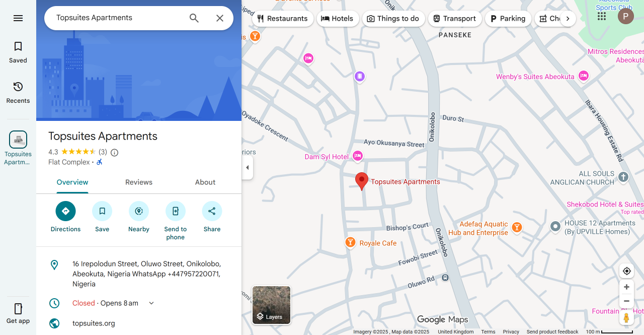
Task: Send place to phone
Action: click(176, 221)
